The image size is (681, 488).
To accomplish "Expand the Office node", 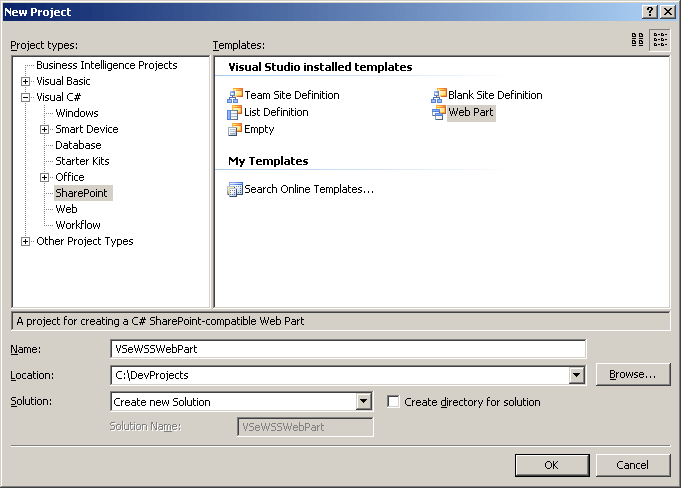I will pyautogui.click(x=44, y=177).
